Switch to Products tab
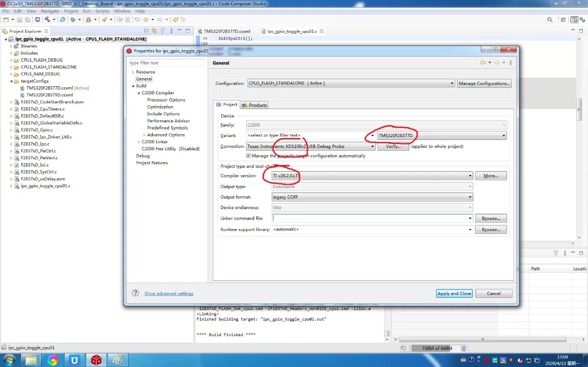588x367 pixels. pyautogui.click(x=255, y=105)
